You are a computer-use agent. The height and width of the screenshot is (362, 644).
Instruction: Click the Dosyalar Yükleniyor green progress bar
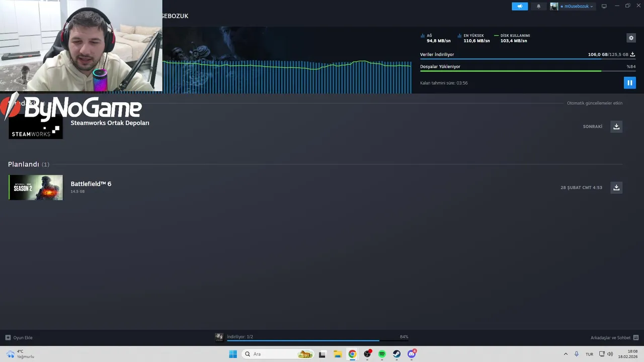[x=527, y=71]
